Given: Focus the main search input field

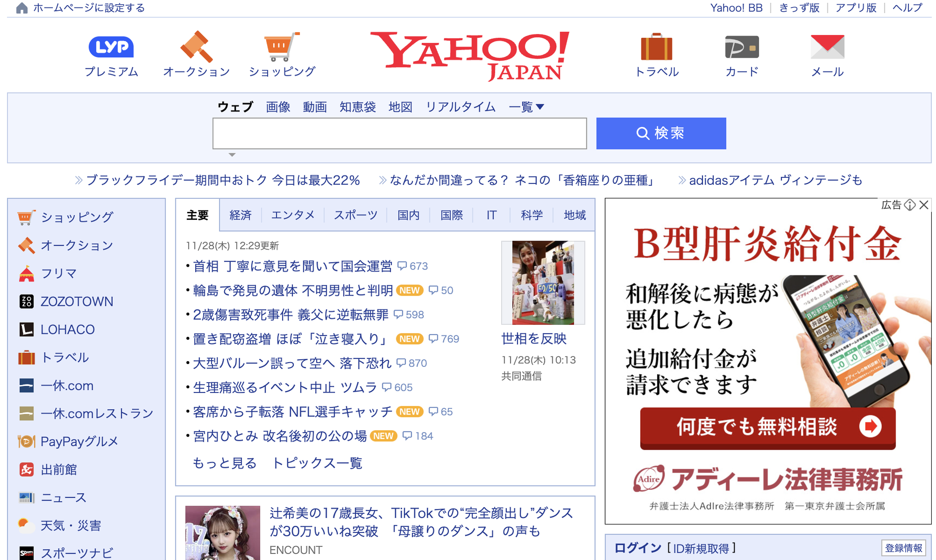Looking at the screenshot, I should [400, 133].
